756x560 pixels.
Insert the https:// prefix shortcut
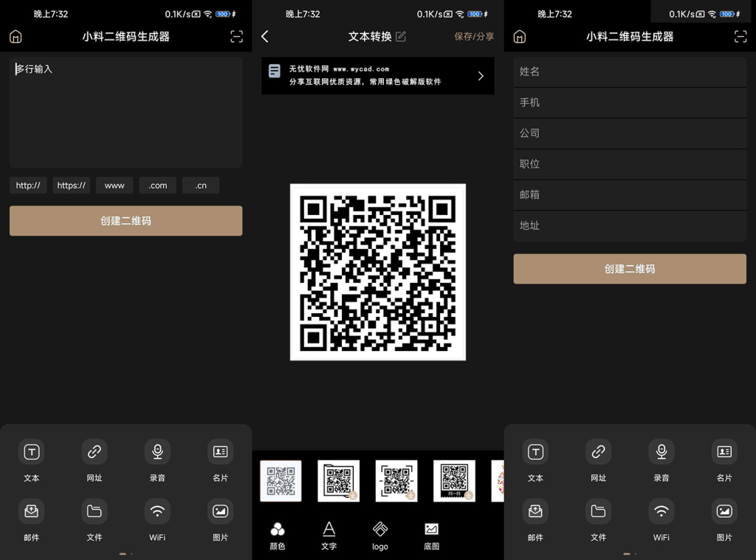(71, 185)
